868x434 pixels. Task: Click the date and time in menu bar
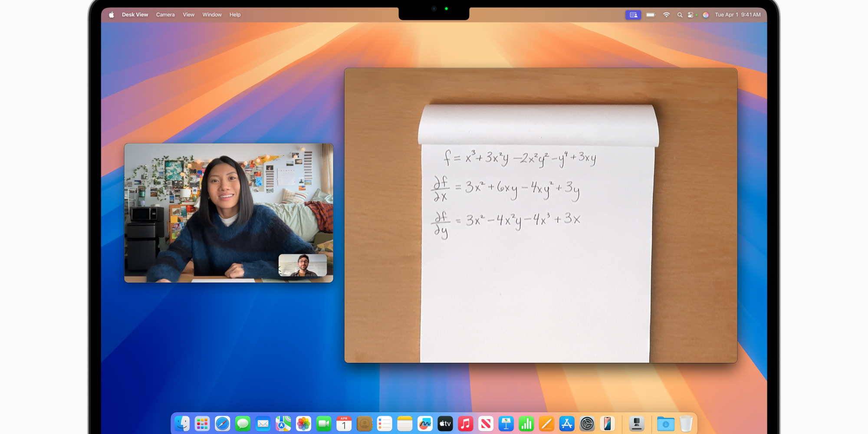pyautogui.click(x=737, y=15)
